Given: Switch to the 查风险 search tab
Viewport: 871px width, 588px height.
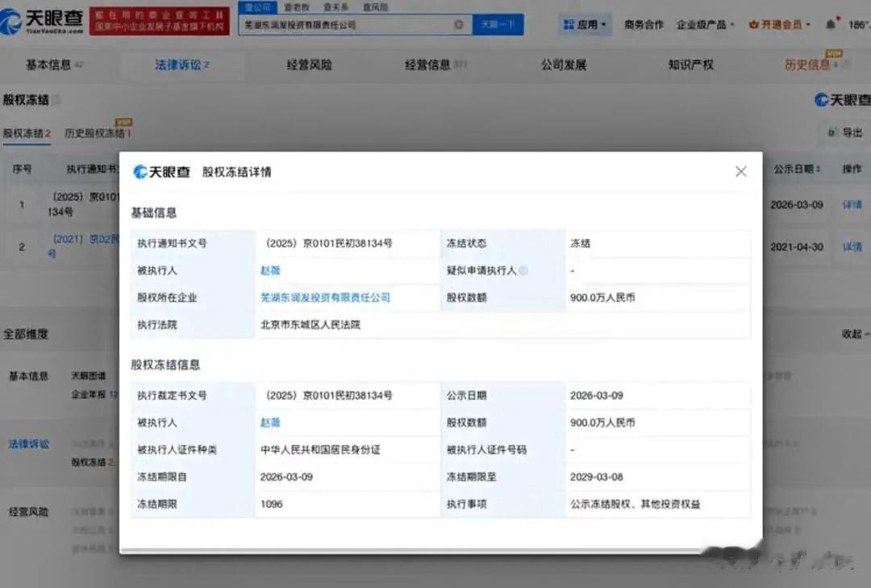Looking at the screenshot, I should click(375, 7).
